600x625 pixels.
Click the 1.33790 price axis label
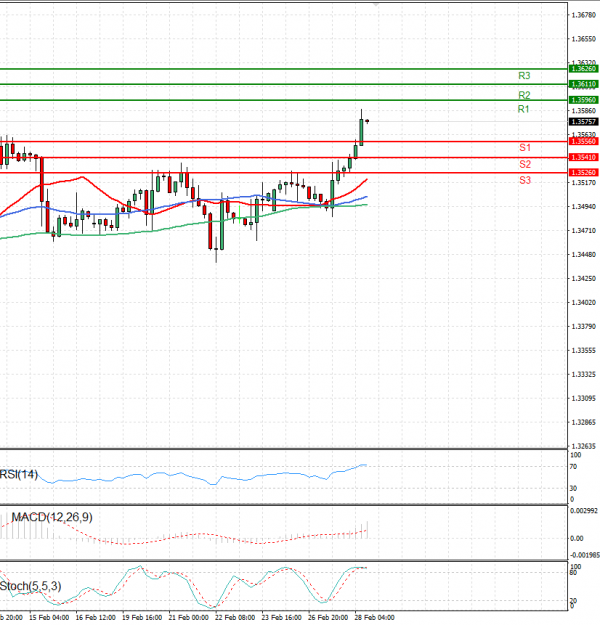pyautogui.click(x=583, y=326)
